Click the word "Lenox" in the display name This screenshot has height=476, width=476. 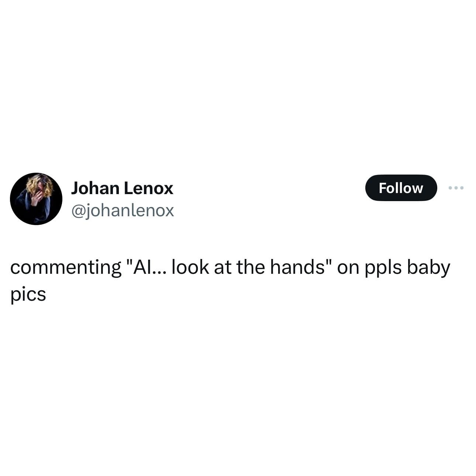tap(148, 188)
